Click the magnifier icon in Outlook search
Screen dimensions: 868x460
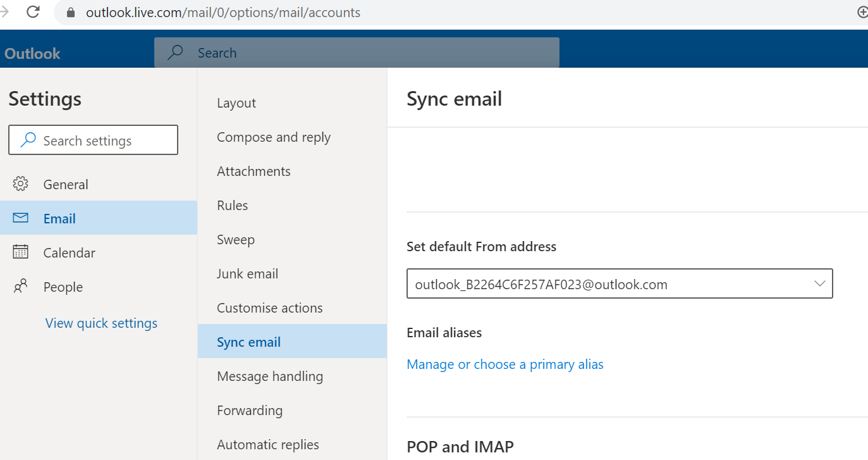[175, 53]
